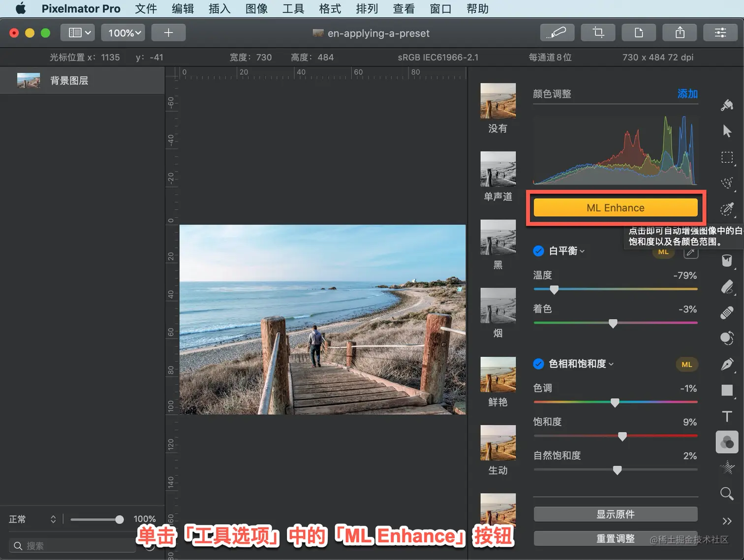Select the Zoom magnifier tool
Viewport: 744px width, 560px height.
727,494
